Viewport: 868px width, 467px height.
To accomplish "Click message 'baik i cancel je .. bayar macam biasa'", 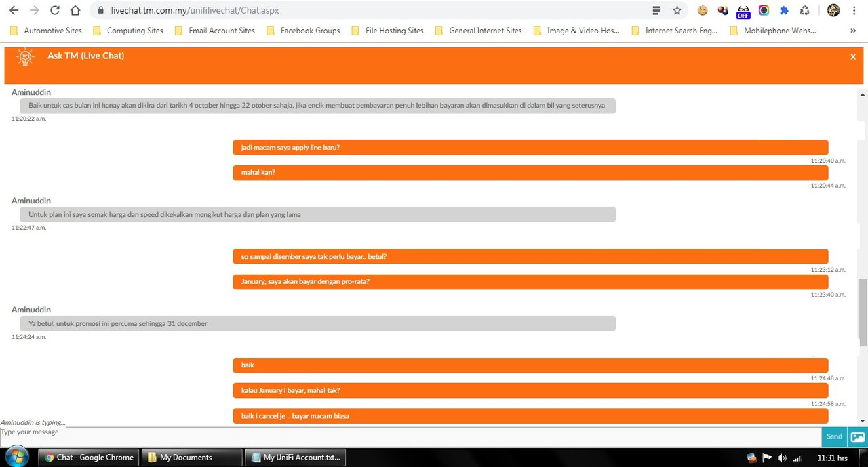I will point(530,415).
